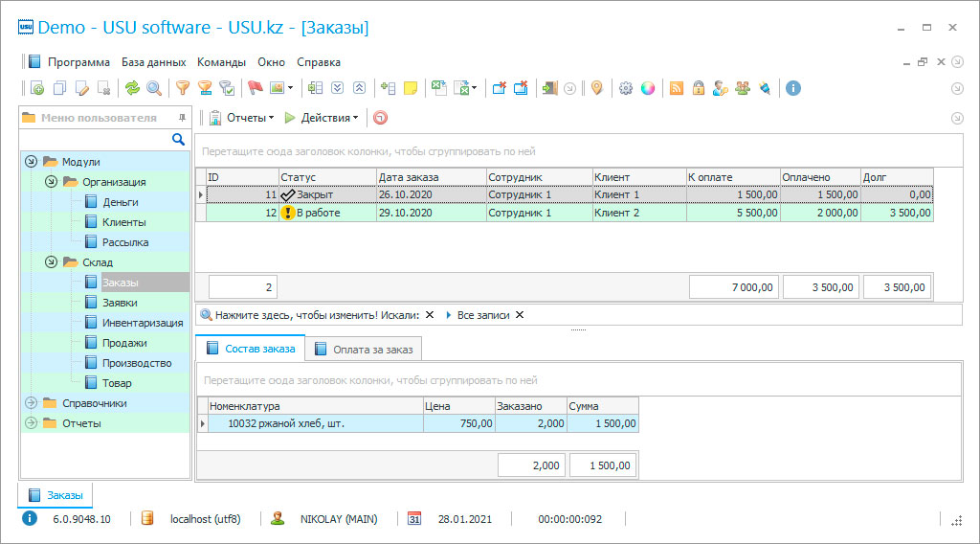This screenshot has width=980, height=544.
Task: Click the user with key icon
Action: [720, 88]
